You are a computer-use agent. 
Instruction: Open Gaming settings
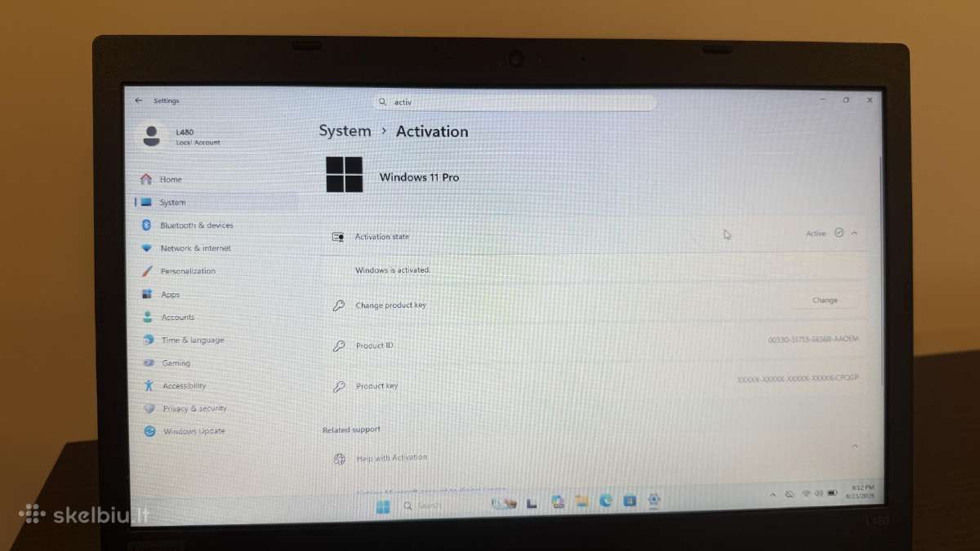coord(176,362)
